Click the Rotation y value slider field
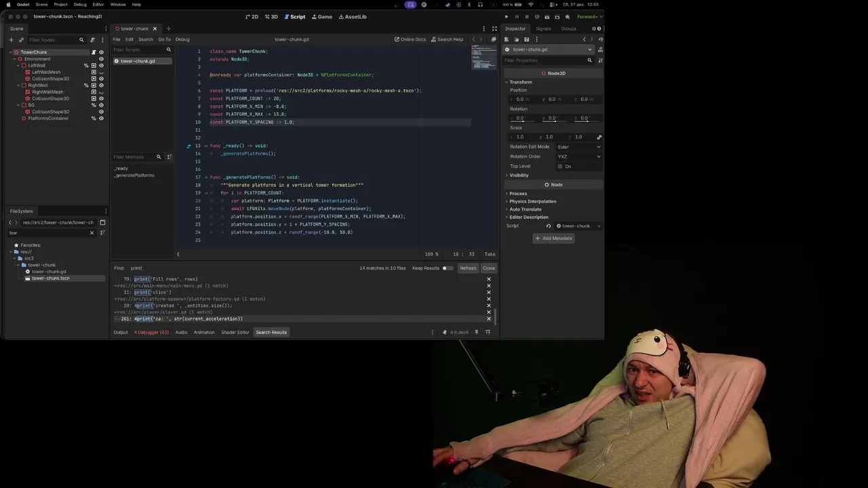This screenshot has height=488, width=868. tap(555, 118)
